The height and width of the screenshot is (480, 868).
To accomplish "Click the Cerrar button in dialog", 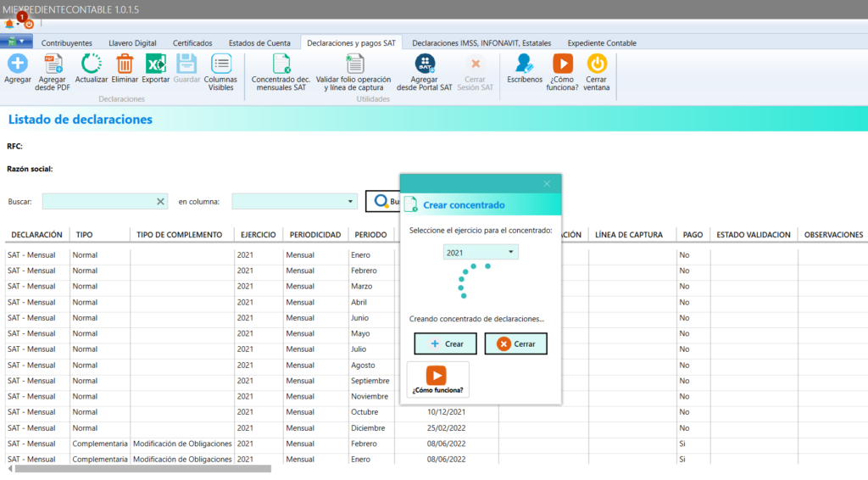I will [516, 343].
